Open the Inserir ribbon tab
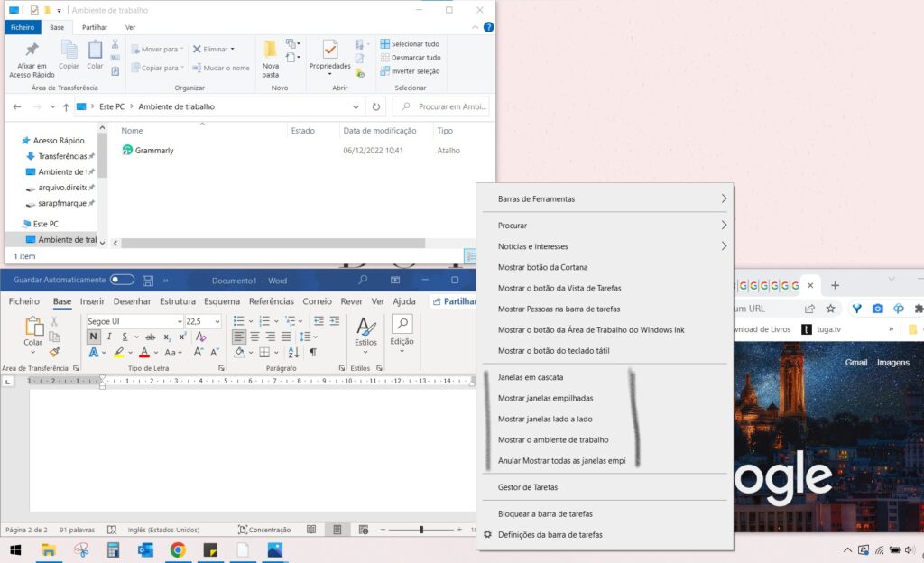Image resolution: width=924 pixels, height=563 pixels. click(x=92, y=301)
